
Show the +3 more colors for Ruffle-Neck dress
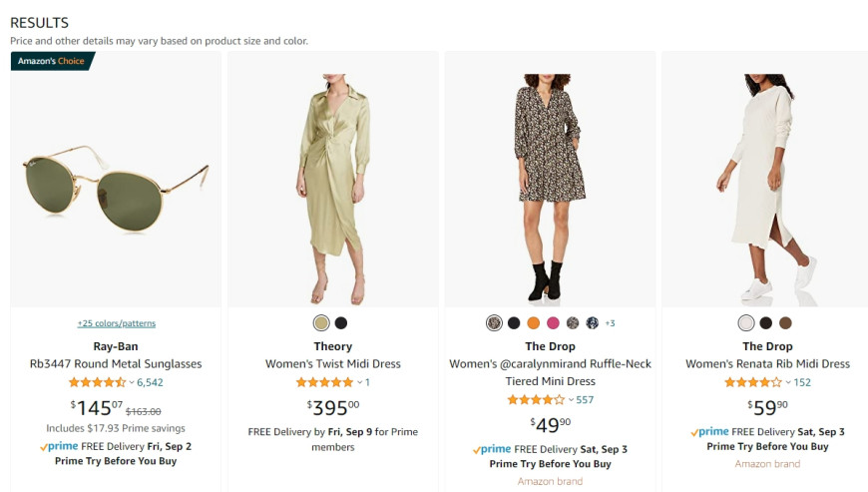pos(610,323)
